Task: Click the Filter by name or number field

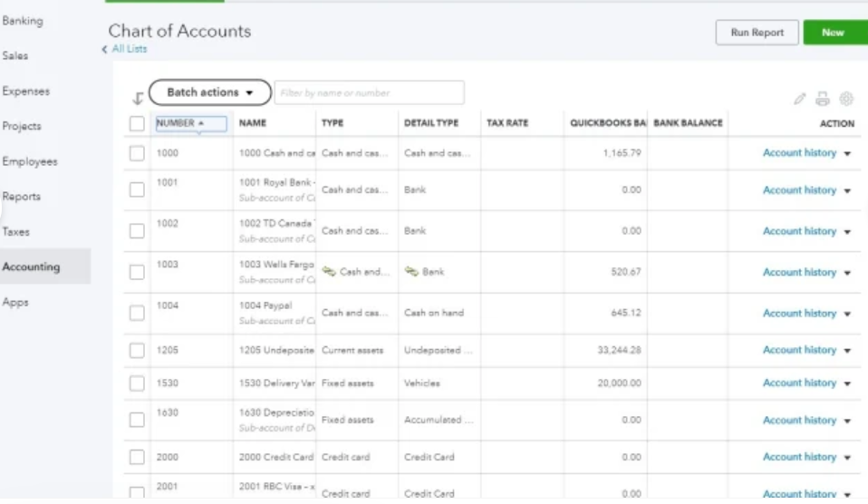Action: 369,92
